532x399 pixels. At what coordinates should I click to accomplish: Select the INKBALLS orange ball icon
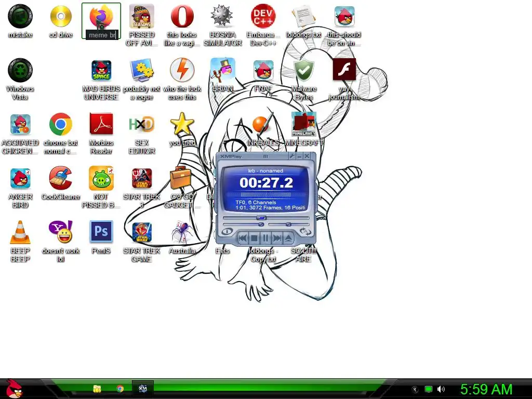262,124
